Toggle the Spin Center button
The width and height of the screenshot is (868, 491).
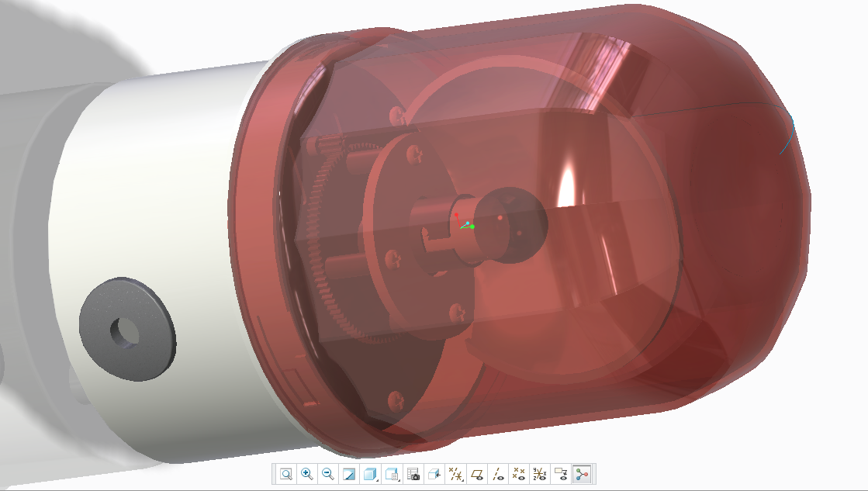[x=582, y=475]
